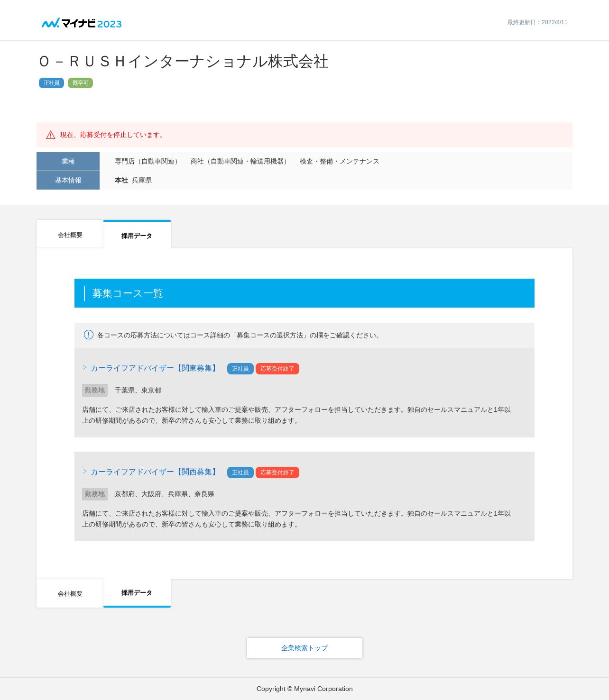The width and height of the screenshot is (609, 700).
Task: Select the upper 採用データ tab
Action: click(137, 235)
